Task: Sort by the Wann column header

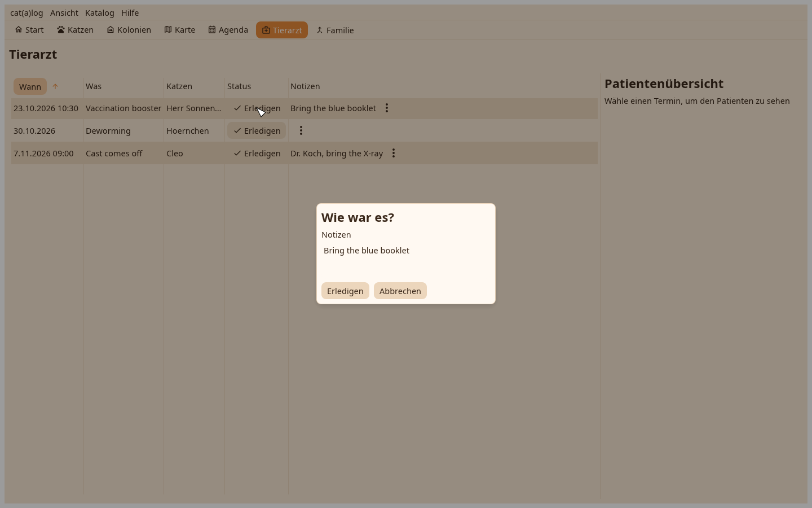Action: 30,86
